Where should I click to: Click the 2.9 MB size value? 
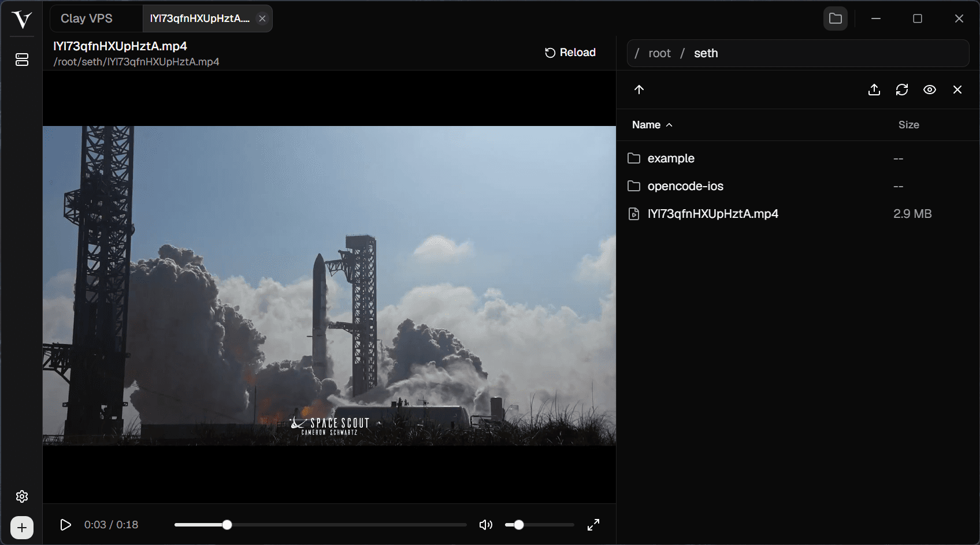coord(912,214)
